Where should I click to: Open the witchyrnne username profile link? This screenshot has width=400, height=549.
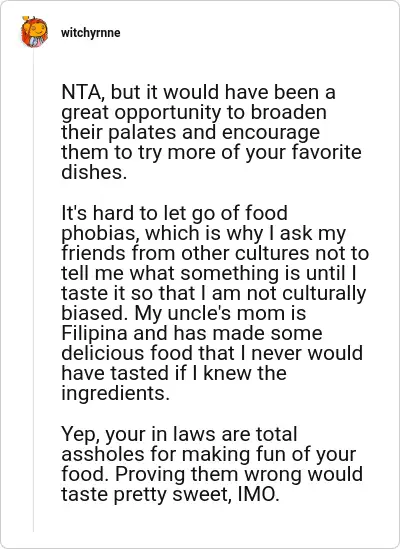point(91,33)
